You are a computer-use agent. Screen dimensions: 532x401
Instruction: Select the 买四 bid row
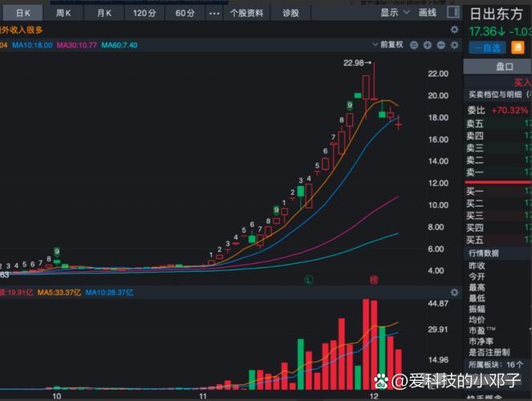[x=497, y=228]
